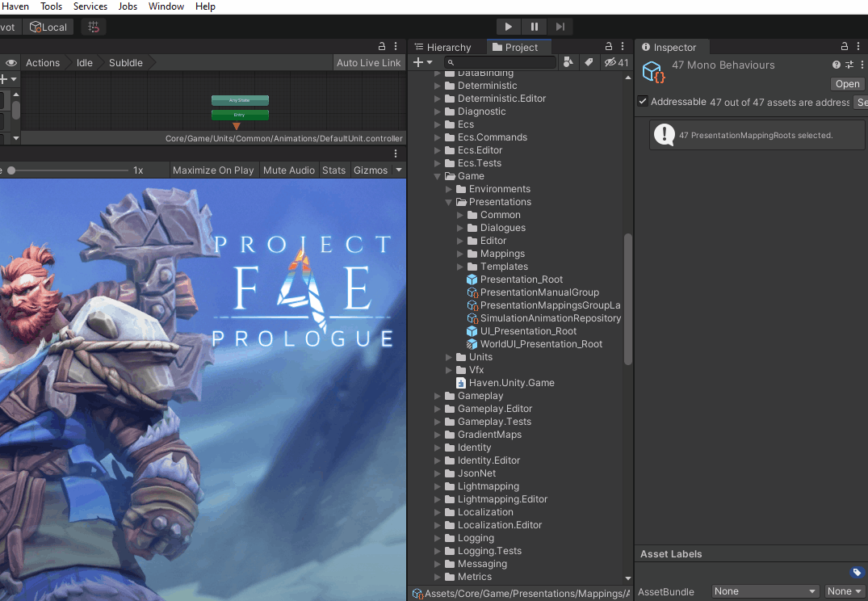This screenshot has width=868, height=601.
Task: Toggle Stats overlay in Game view
Action: (333, 170)
